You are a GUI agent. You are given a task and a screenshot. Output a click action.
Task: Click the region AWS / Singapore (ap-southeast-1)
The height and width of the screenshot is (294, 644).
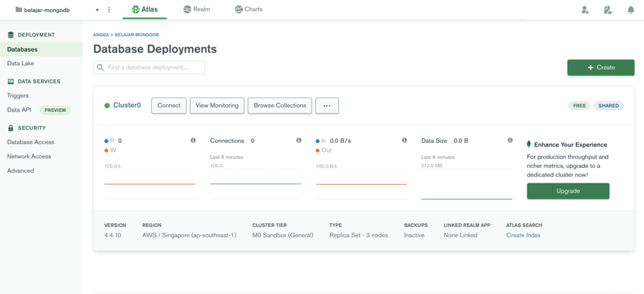point(189,235)
